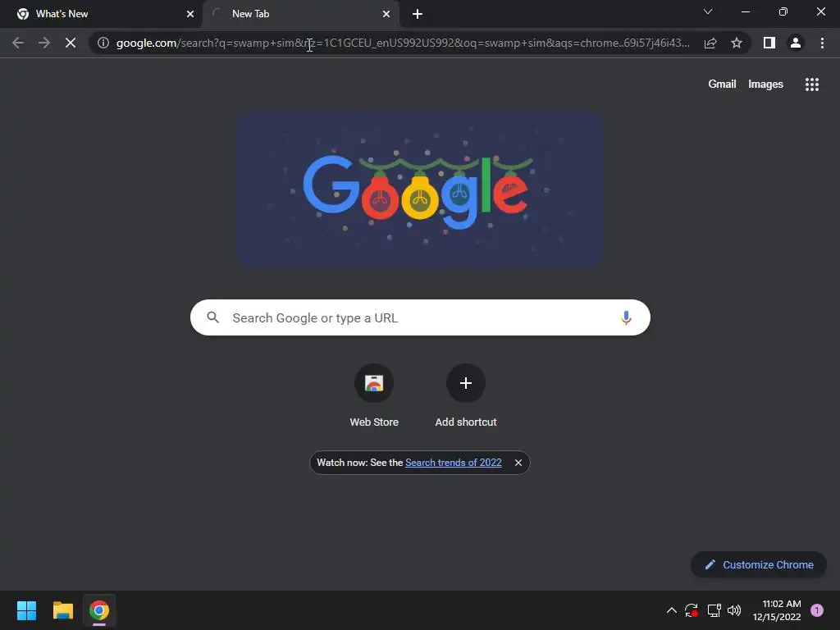Image resolution: width=840 pixels, height=630 pixels.
Task: Stop loading the page
Action: (x=71, y=43)
